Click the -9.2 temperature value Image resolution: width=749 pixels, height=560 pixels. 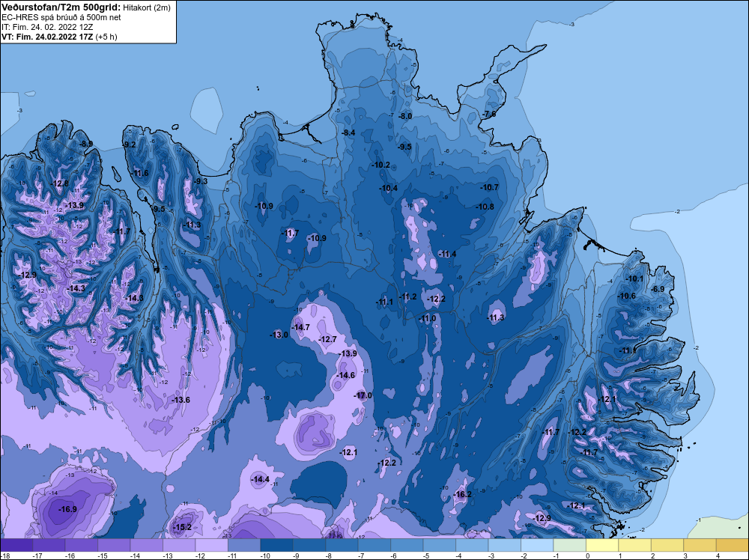[129, 144]
